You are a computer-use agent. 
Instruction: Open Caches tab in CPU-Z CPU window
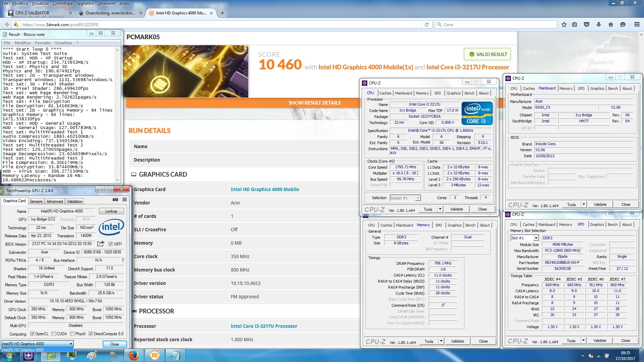(385, 93)
